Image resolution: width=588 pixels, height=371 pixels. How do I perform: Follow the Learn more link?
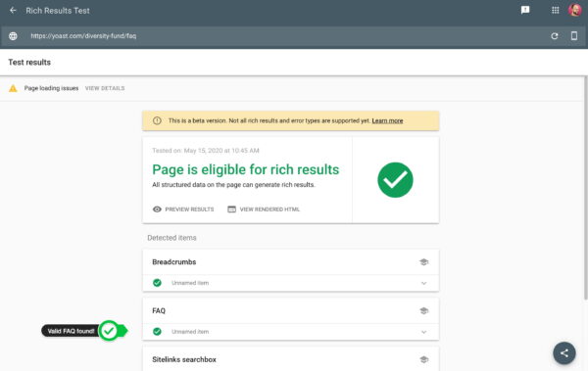387,120
